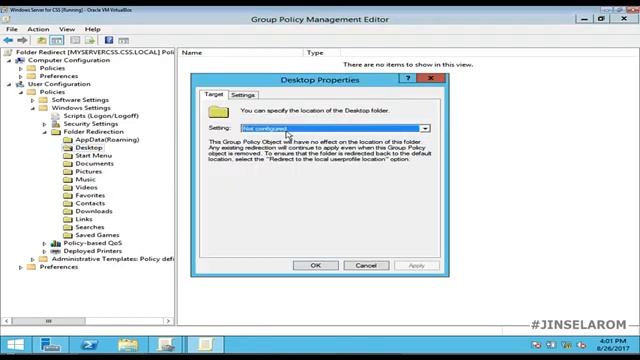640x360 pixels.
Task: Launch PowerShell from the taskbar
Action: point(89,345)
